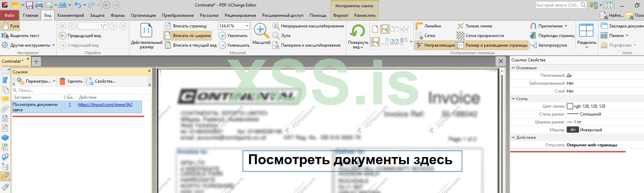Open the Bookmarks sidebar panel icon
This screenshot has height=193, width=644.
click(5, 80)
